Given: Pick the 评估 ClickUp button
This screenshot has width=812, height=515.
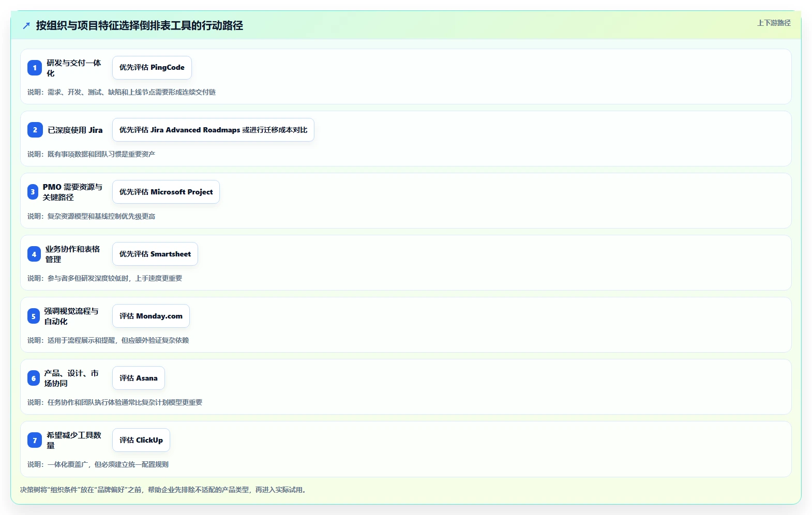Looking at the screenshot, I should [x=141, y=440].
